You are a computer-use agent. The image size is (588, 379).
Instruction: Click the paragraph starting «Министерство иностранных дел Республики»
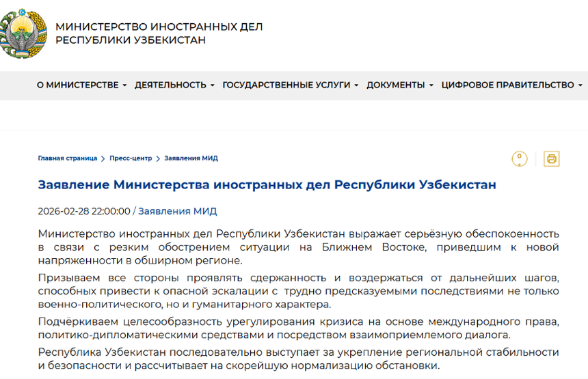[x=299, y=247]
